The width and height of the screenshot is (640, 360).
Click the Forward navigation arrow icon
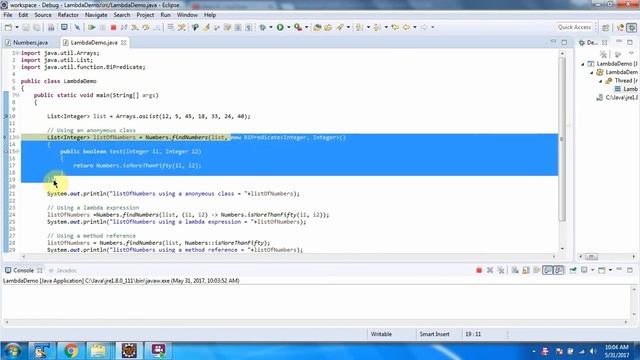tap(424, 27)
